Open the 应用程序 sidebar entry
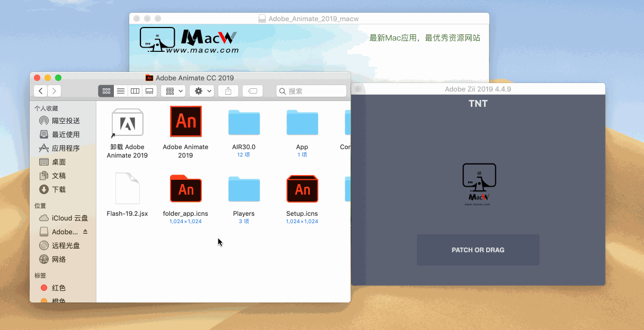The image size is (644, 330). (x=64, y=148)
